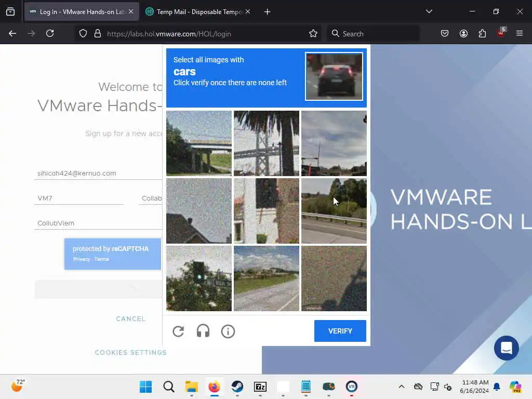Viewport: 532px width, 399px height.
Task: Click the VERIFY button
Action: click(x=340, y=331)
